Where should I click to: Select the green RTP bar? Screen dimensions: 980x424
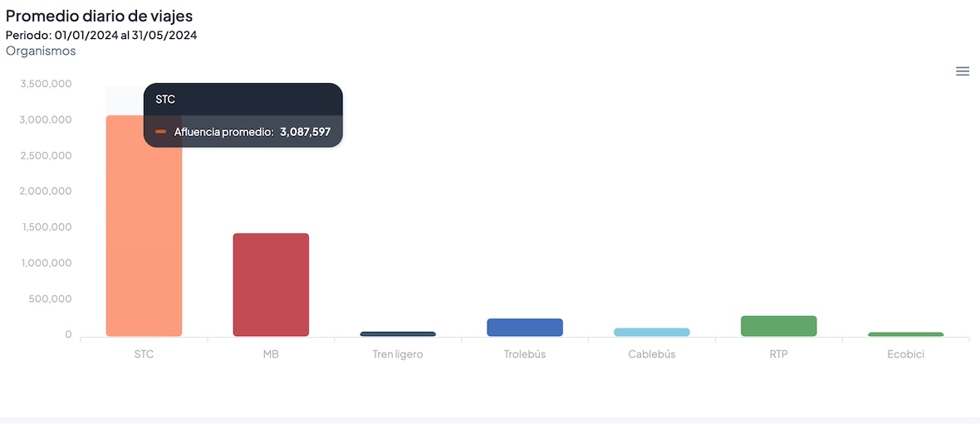(779, 326)
